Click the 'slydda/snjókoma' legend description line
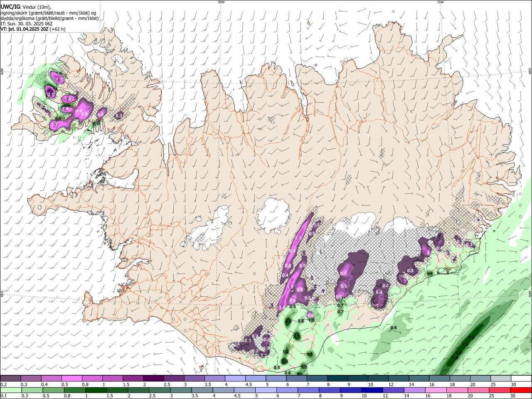 [x=49, y=18]
